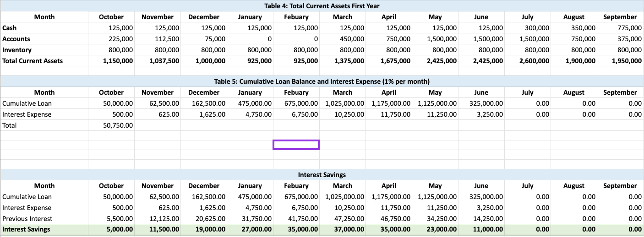This screenshot has width=644, height=237.
Task: Select January Previous Interest 31,750.00
Action: 257,219
